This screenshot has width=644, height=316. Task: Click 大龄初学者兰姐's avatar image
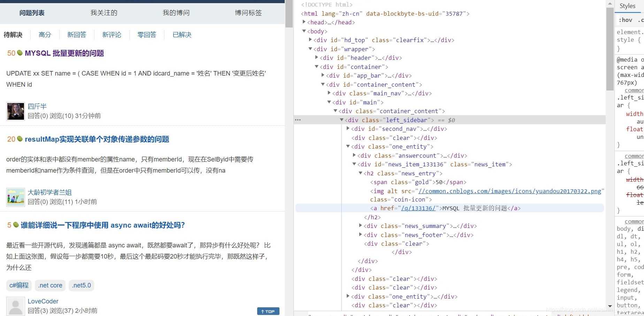pyautogui.click(x=15, y=197)
